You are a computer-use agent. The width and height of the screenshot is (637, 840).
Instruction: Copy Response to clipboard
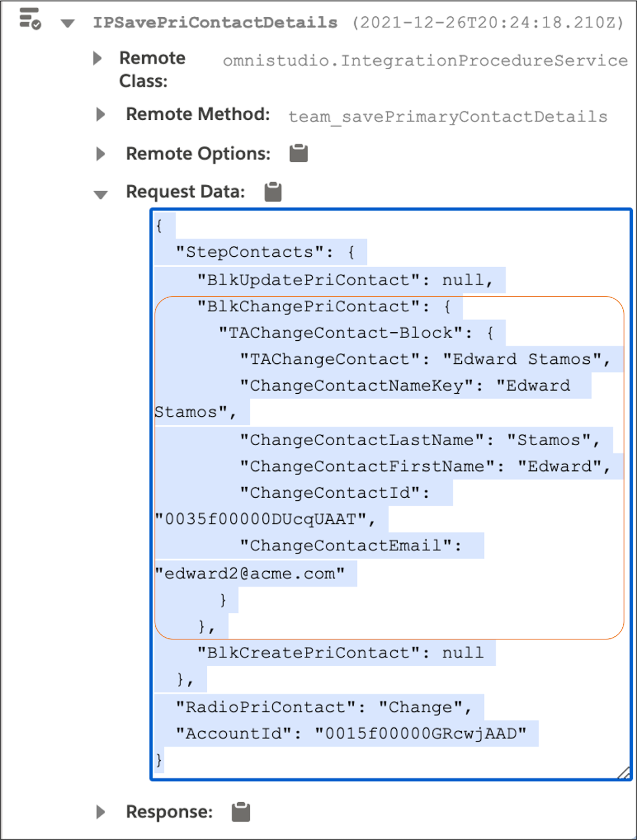(241, 812)
